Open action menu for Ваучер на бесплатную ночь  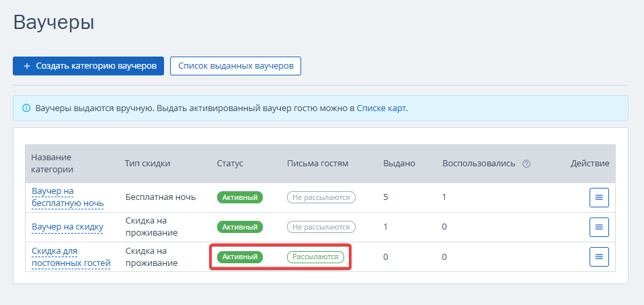click(x=599, y=197)
